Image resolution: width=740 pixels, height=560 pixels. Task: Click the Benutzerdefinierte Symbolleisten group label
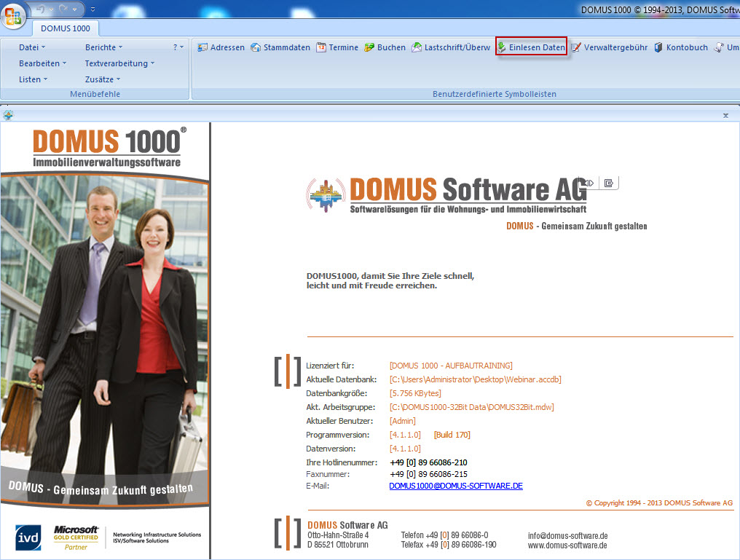pyautogui.click(x=494, y=94)
